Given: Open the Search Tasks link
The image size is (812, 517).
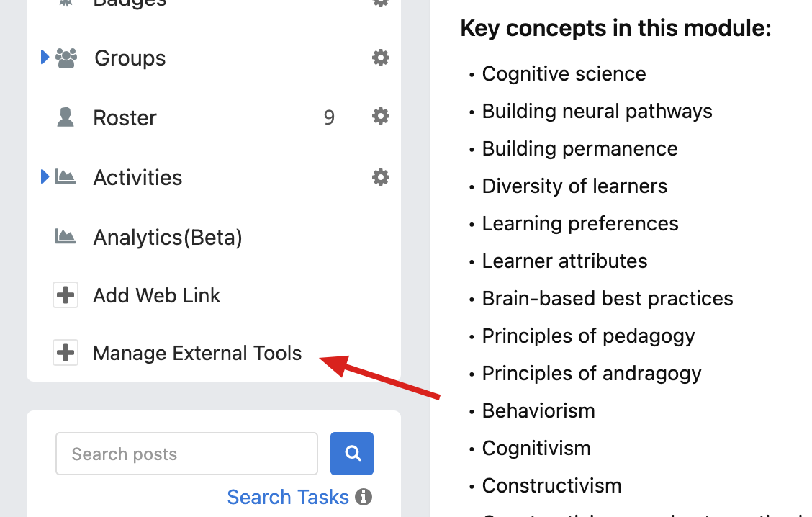Looking at the screenshot, I should (x=288, y=498).
